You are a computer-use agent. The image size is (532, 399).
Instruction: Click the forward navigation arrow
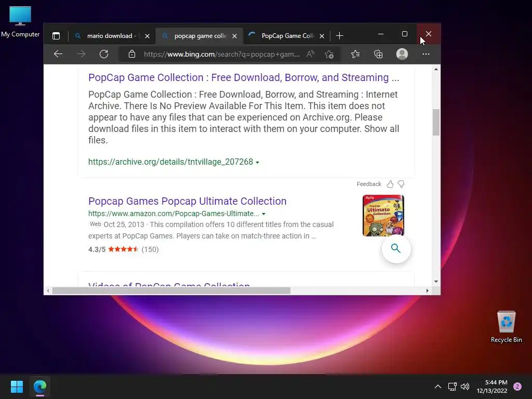pyautogui.click(x=81, y=54)
